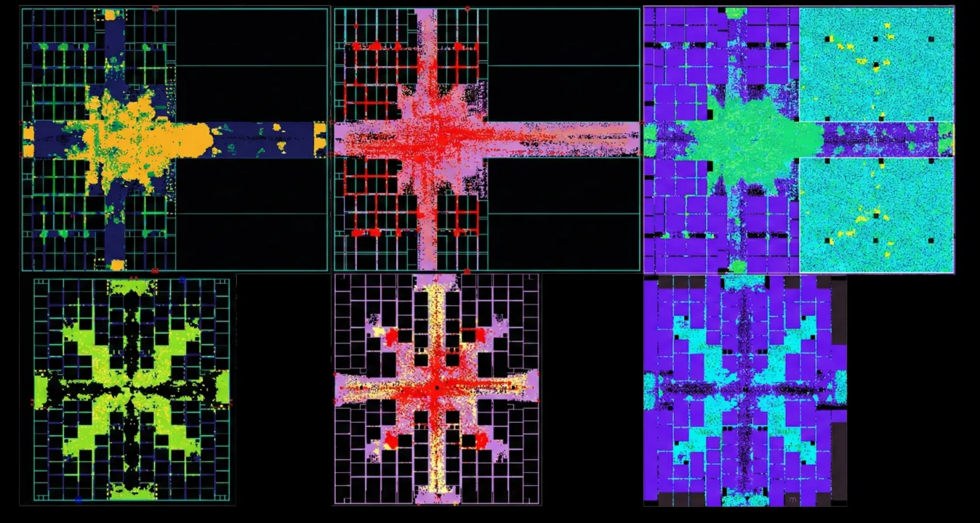Click the red marker on the top-left map's top edge
This screenshot has width=980, height=523.
pos(155,8)
